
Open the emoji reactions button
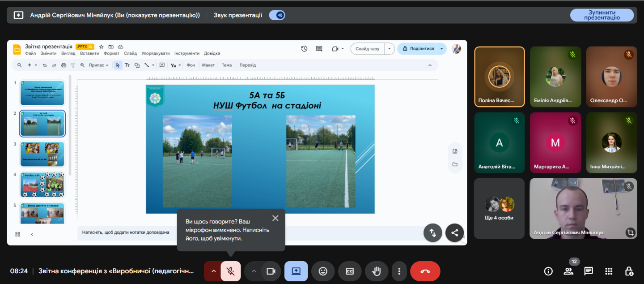tap(322, 271)
